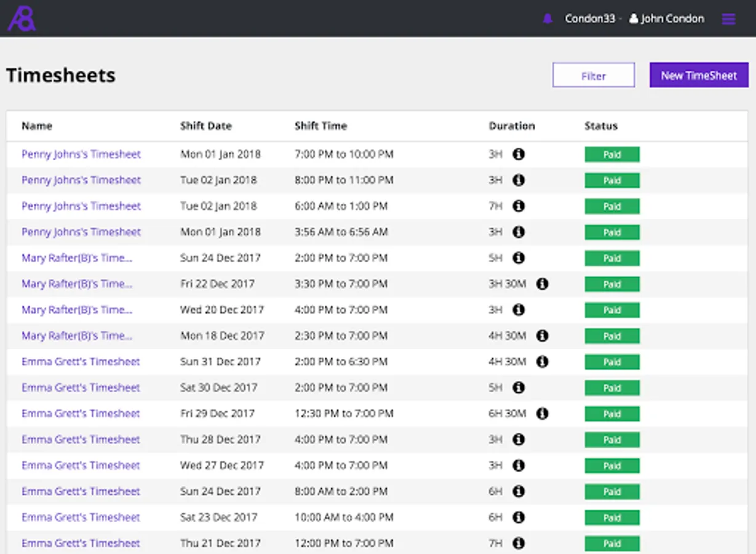Click info icon for Mon 18 Dec 2017 shift
The image size is (756, 554).
point(542,336)
